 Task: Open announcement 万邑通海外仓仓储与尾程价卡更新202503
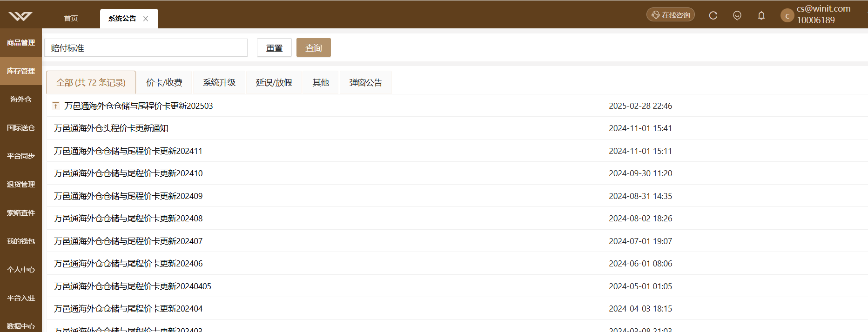(x=139, y=106)
